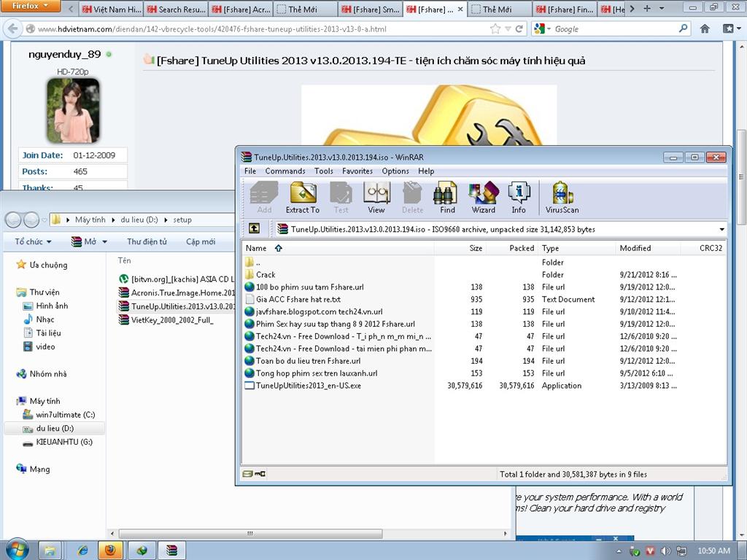The width and height of the screenshot is (747, 560).
Task: Open the Options menu in WinRAR
Action: click(395, 171)
